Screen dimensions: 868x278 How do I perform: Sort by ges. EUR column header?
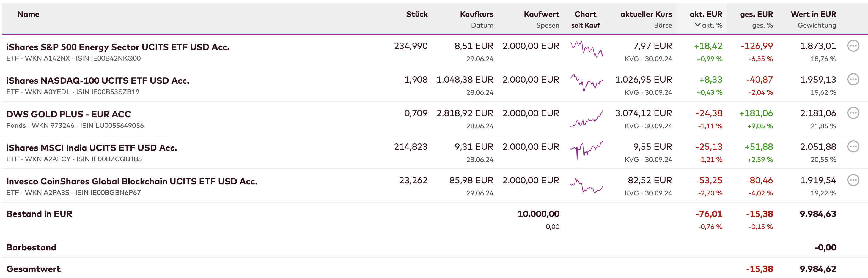click(x=756, y=14)
